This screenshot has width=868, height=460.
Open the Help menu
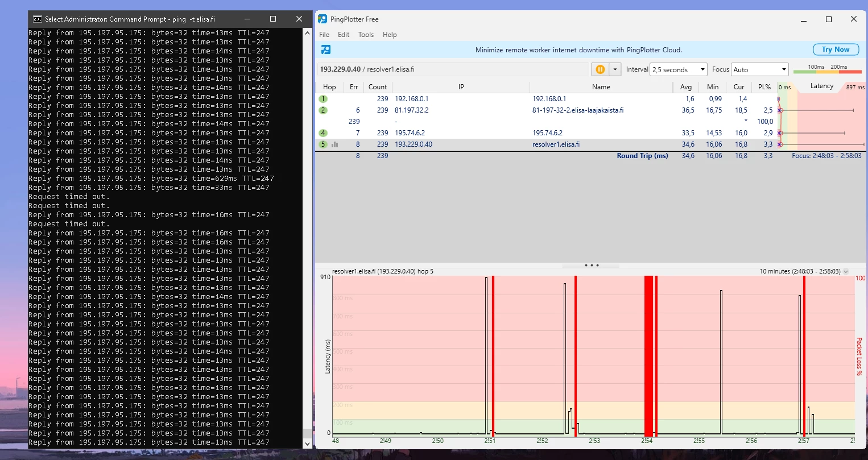click(390, 35)
